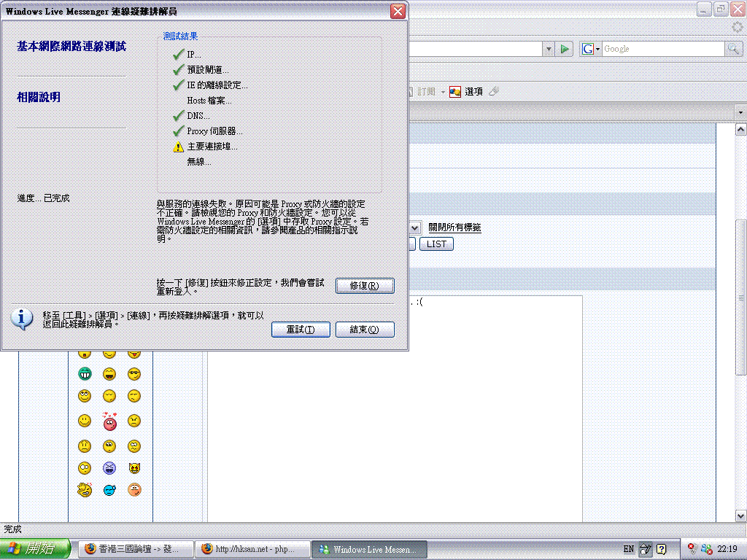The width and height of the screenshot is (747, 560).
Task: Click the 22:19 system clock
Action: pos(727,549)
